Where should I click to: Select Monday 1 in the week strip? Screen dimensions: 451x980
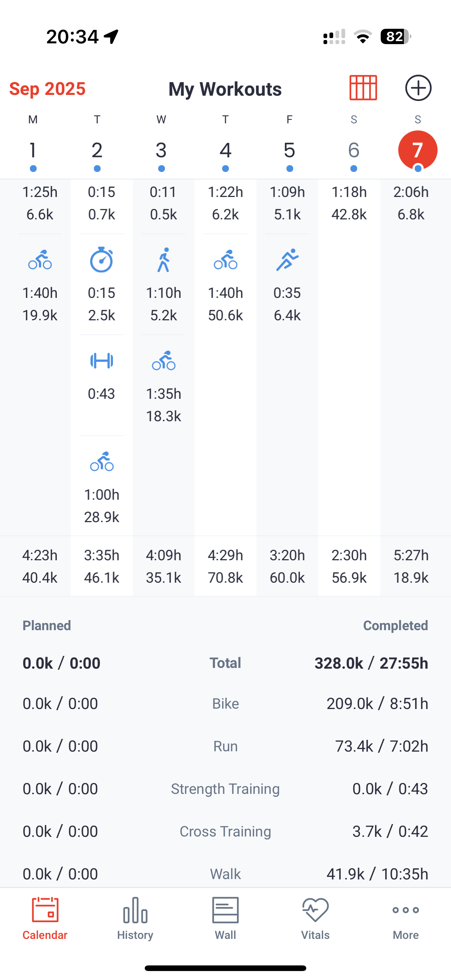(x=33, y=151)
